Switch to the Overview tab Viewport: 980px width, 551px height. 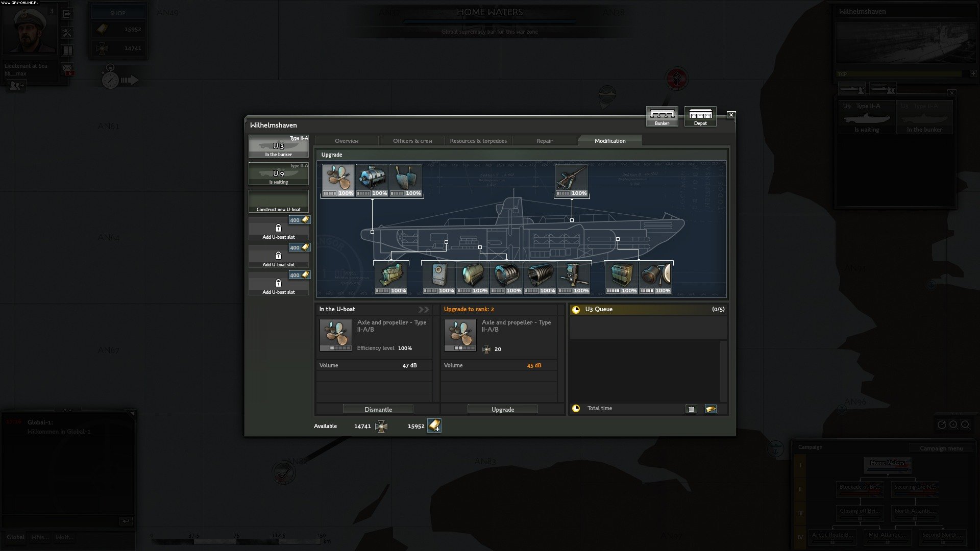(347, 141)
